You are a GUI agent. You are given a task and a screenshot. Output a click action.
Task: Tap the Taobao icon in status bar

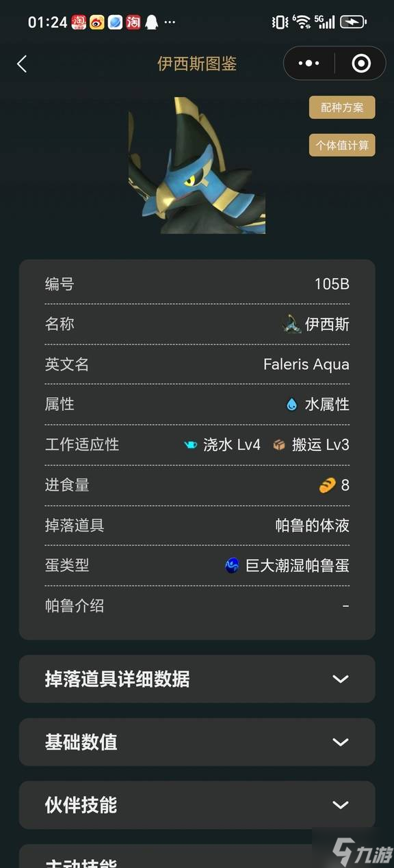pos(133,23)
